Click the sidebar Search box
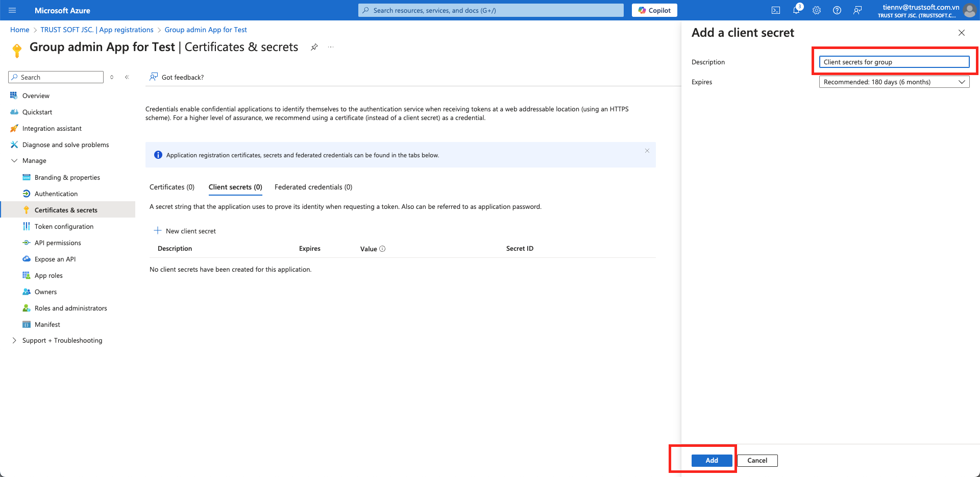 pos(56,77)
